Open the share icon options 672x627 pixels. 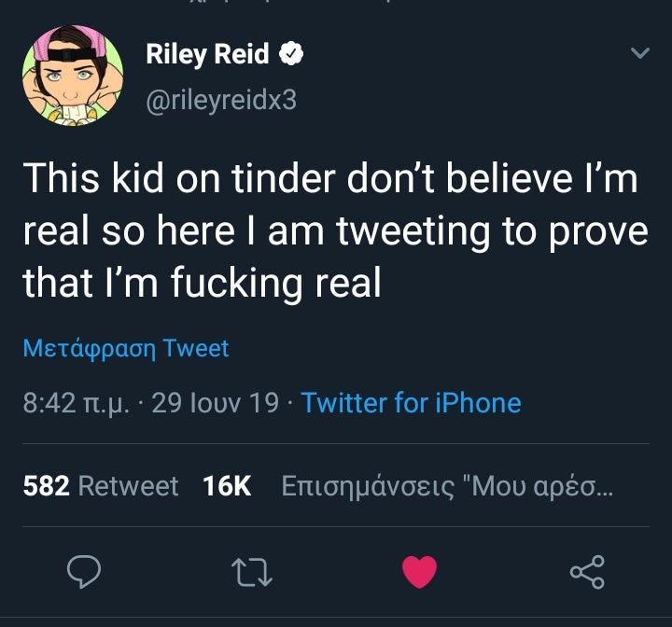click(x=587, y=572)
